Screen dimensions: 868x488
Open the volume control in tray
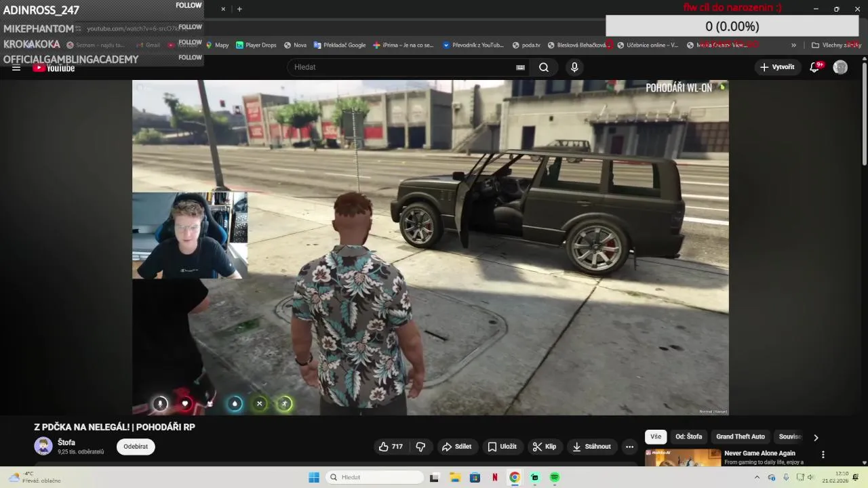click(x=810, y=477)
